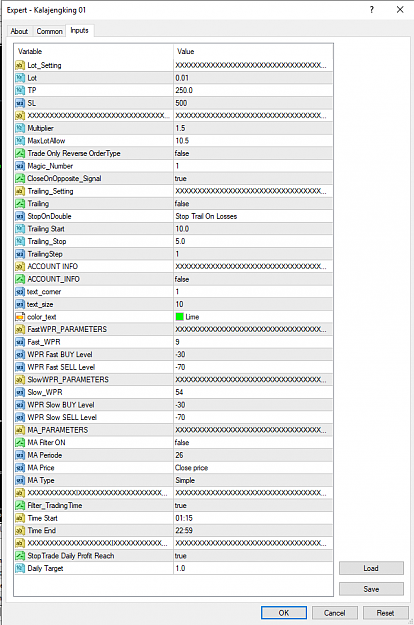Select the WPR Slow SELL Level row label
The image size is (414, 625).
click(62, 417)
